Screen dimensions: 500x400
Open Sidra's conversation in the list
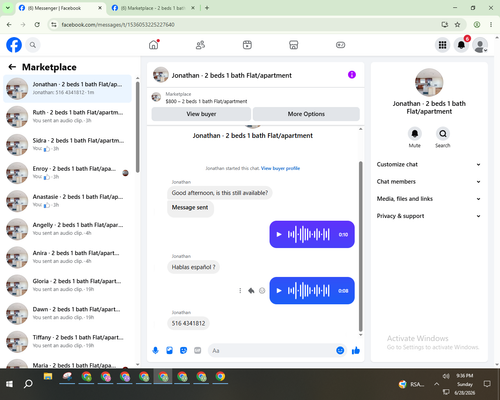tap(67, 145)
